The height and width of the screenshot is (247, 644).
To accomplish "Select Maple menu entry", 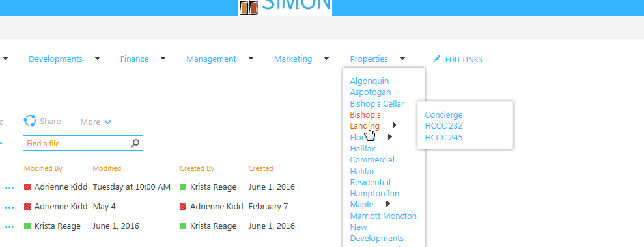I will click(x=361, y=204).
